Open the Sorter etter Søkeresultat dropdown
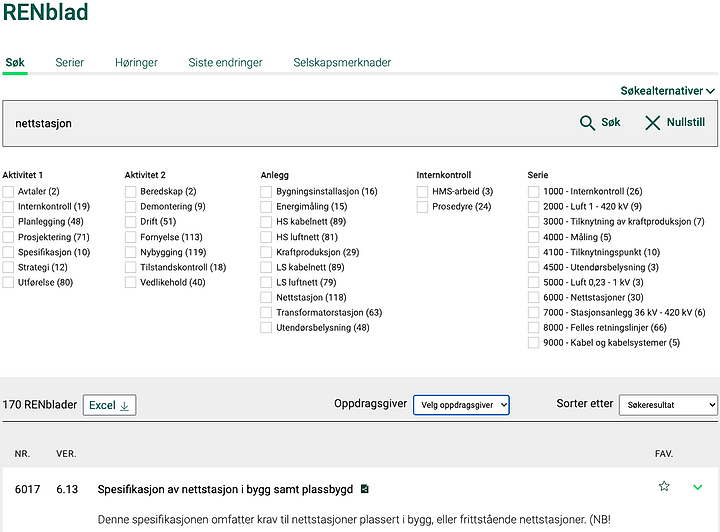Viewport: 720px width, 532px height. [668, 405]
